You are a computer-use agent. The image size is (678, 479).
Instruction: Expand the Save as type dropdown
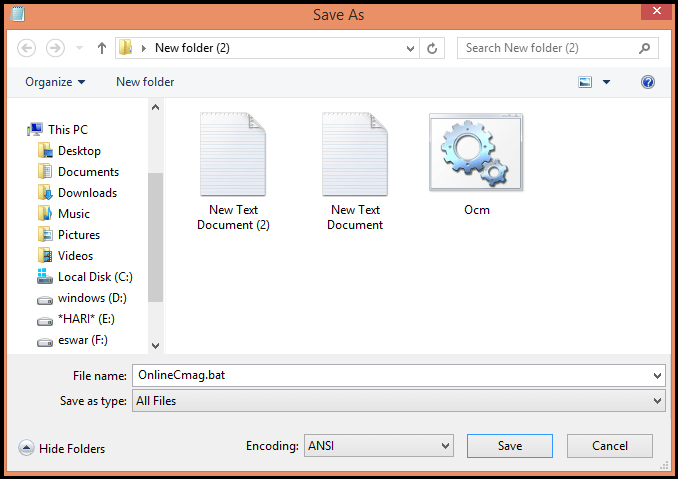[x=657, y=401]
